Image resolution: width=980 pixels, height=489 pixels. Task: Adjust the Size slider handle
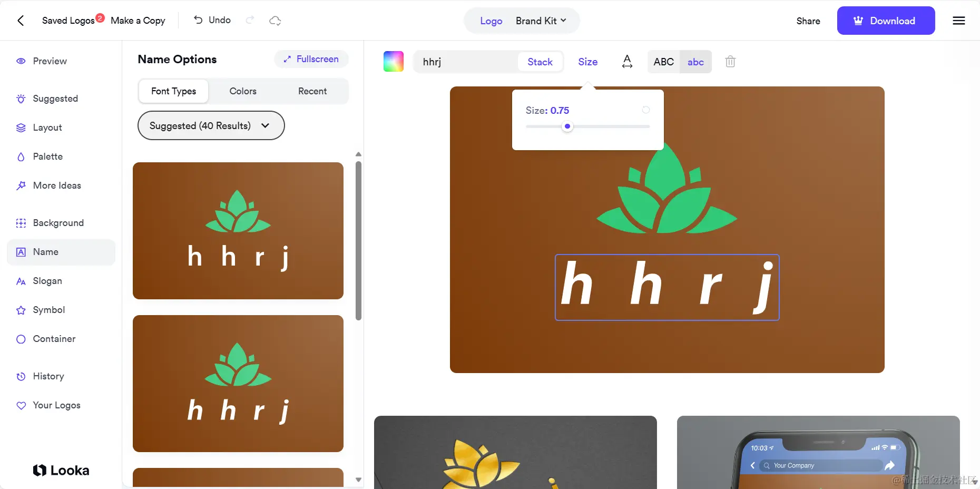click(567, 126)
